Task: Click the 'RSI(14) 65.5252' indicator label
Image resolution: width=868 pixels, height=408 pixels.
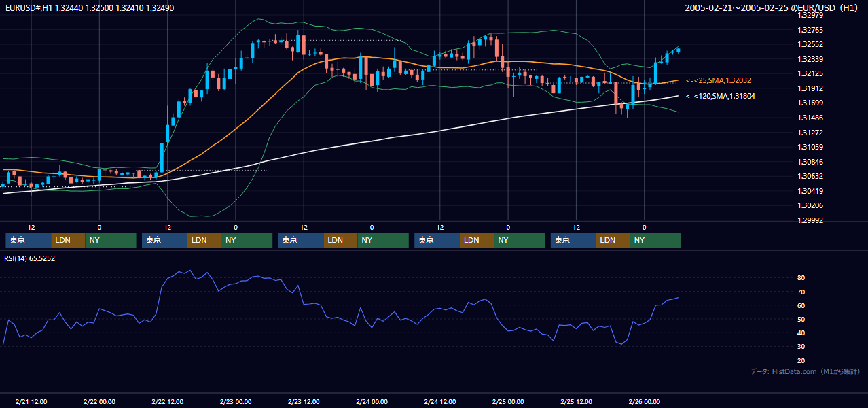Action: pos(29,258)
